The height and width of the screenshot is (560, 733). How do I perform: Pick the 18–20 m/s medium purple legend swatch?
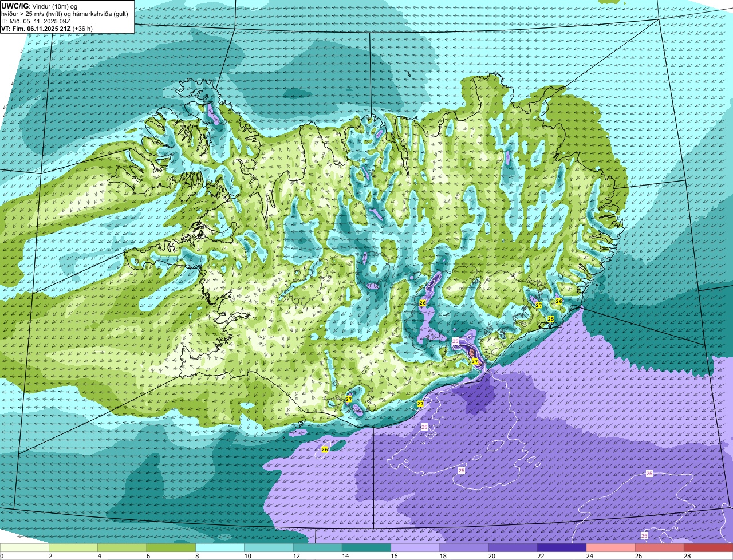[x=464, y=547]
